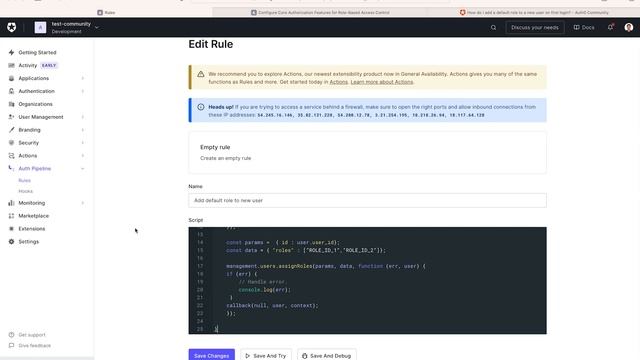Open the search magnifier in header
This screenshot has height=360, width=640.
pyautogui.click(x=493, y=27)
